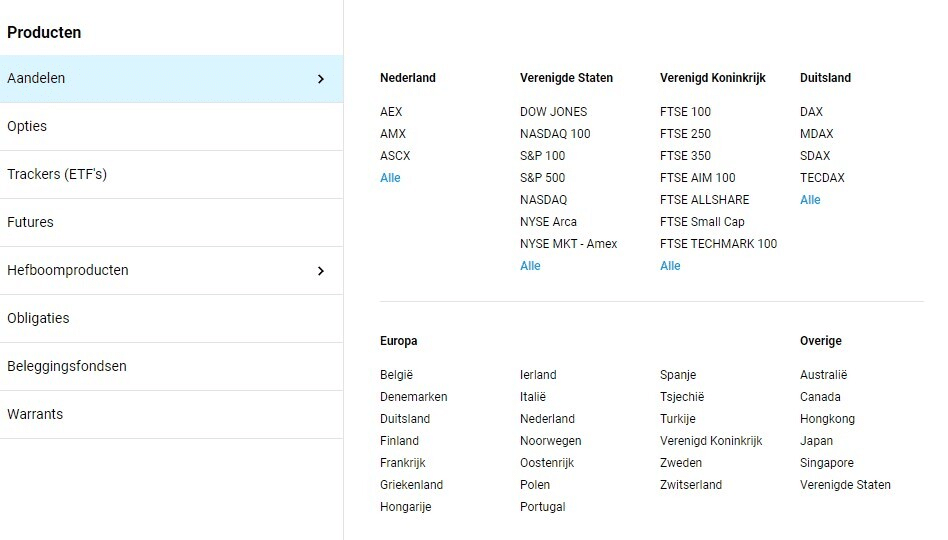Select NASDAQ 100 link
Image resolution: width=948 pixels, height=540 pixels.
click(x=555, y=134)
